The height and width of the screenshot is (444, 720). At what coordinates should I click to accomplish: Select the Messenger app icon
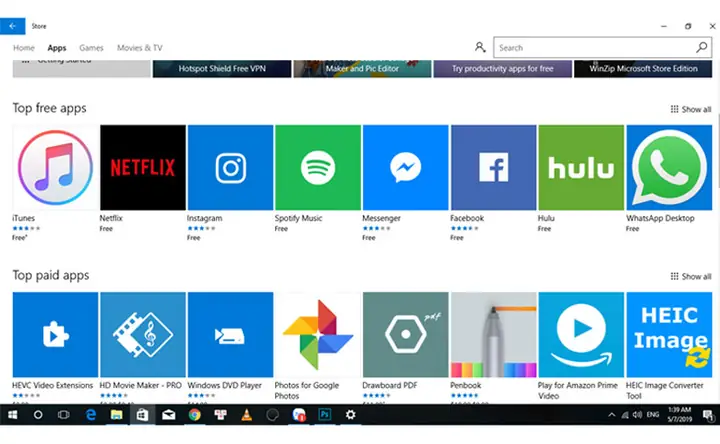(405, 168)
